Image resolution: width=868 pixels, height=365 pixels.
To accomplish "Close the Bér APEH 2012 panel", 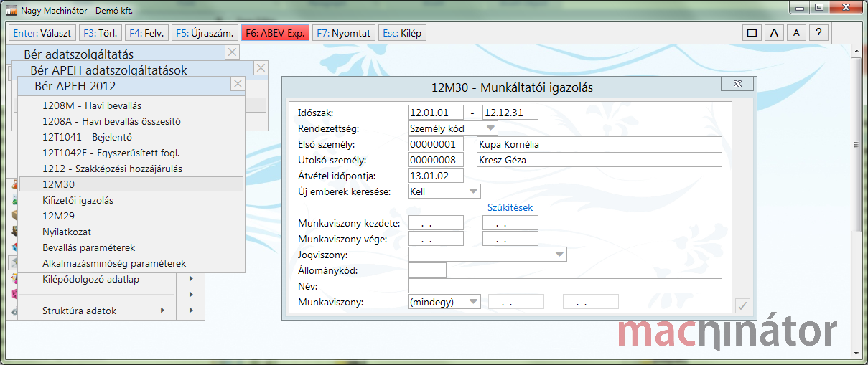I will (238, 84).
